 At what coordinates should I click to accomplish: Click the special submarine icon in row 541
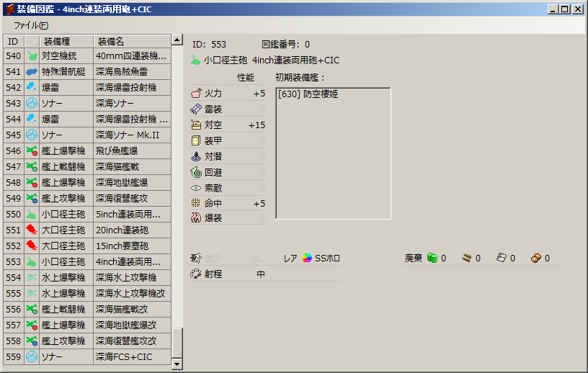click(x=32, y=71)
